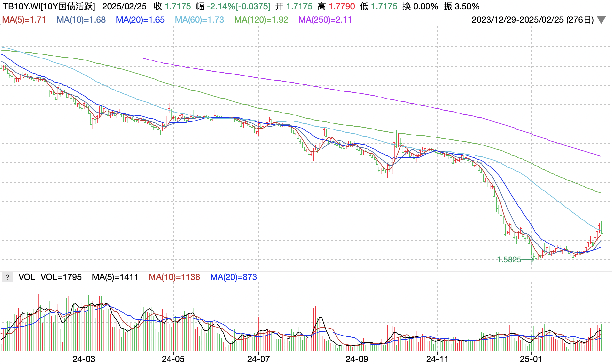Click the purple MA(250)=2.11 label
Viewport: 612px width, 364px height.
click(x=325, y=20)
